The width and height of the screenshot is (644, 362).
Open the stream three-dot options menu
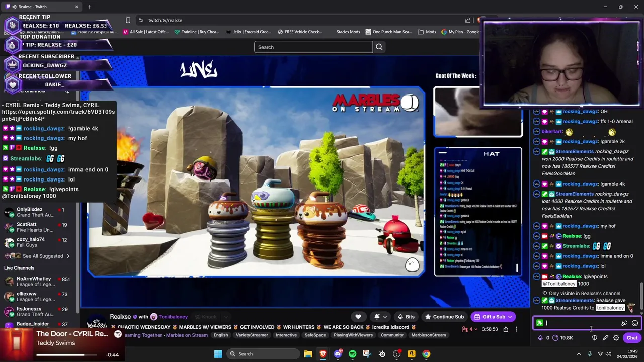pyautogui.click(x=516, y=329)
